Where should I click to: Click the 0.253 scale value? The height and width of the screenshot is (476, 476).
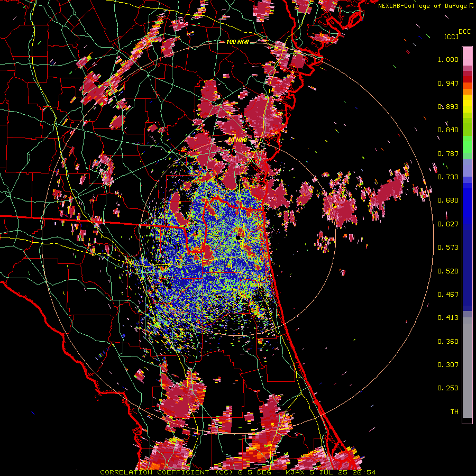448,388
